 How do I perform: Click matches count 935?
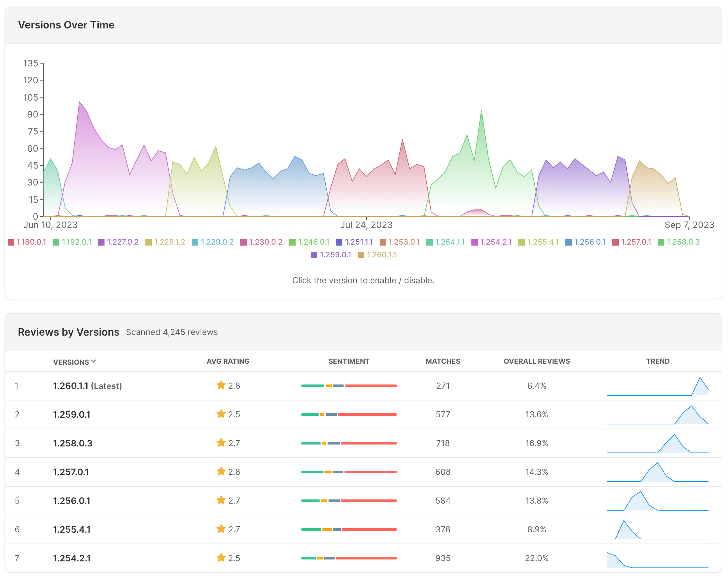pyautogui.click(x=443, y=558)
